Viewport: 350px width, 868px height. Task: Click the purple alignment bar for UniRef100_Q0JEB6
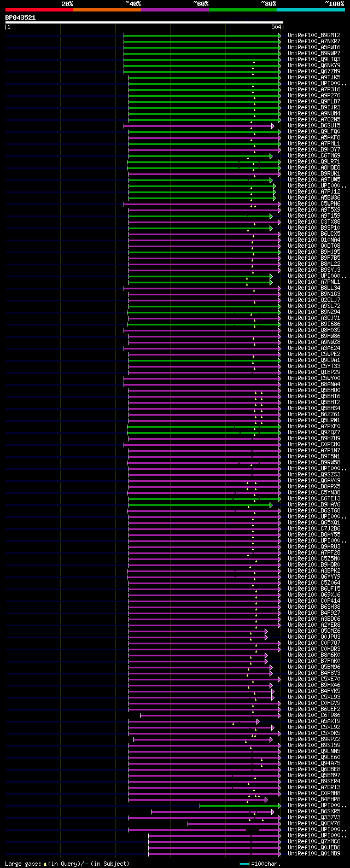pos(213,848)
